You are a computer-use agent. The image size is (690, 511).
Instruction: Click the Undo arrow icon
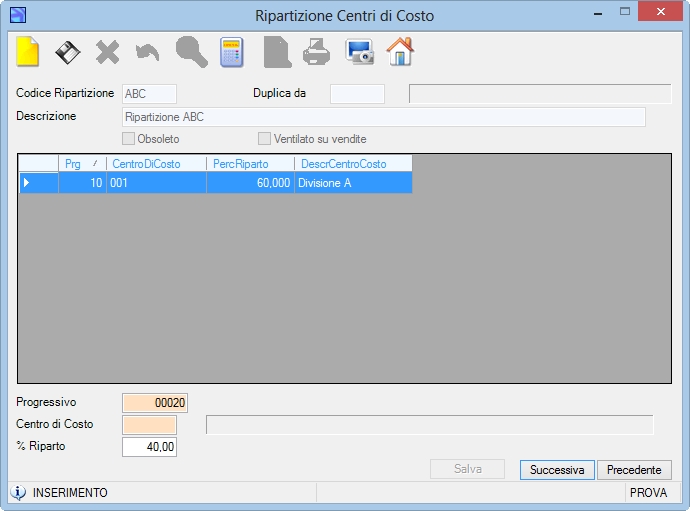[147, 53]
